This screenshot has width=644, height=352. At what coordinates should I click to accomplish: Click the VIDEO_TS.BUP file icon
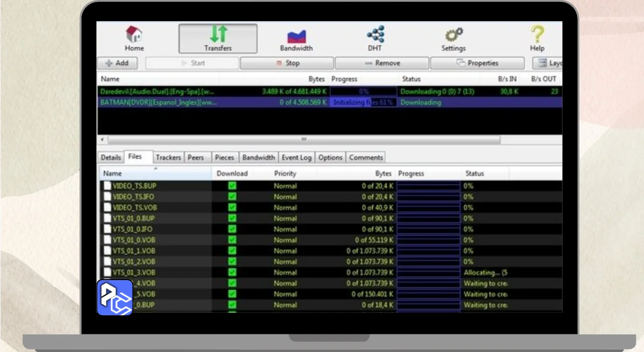click(x=107, y=186)
